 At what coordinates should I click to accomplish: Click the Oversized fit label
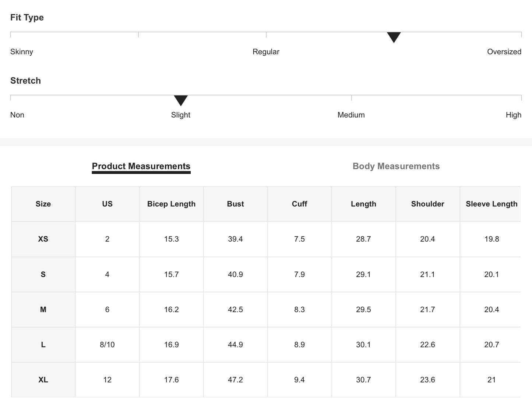(504, 52)
